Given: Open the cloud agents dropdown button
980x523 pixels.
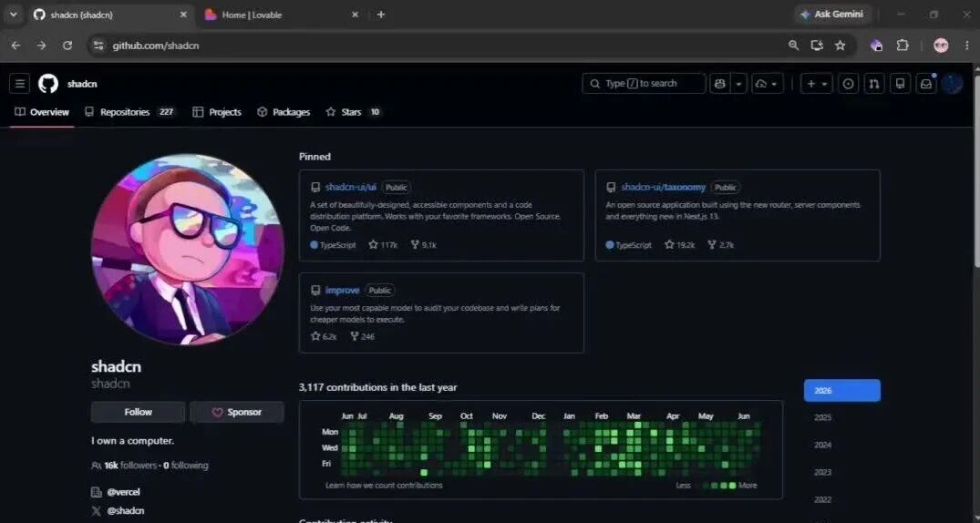Looking at the screenshot, I should (768, 84).
